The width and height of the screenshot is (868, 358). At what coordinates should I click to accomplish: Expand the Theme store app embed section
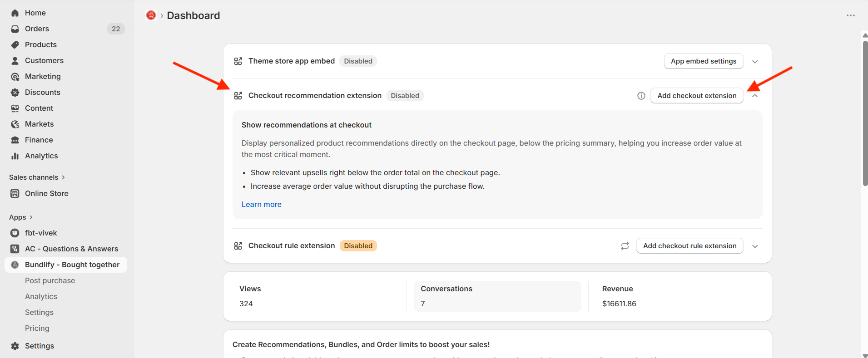click(755, 62)
